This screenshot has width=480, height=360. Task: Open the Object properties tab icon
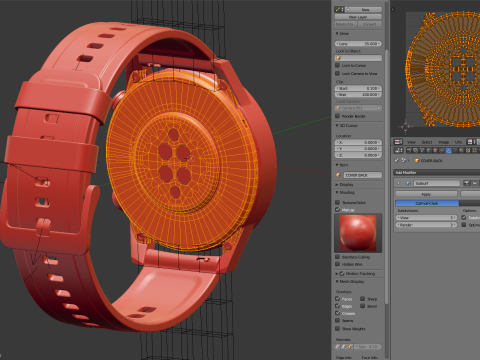tap(435, 150)
